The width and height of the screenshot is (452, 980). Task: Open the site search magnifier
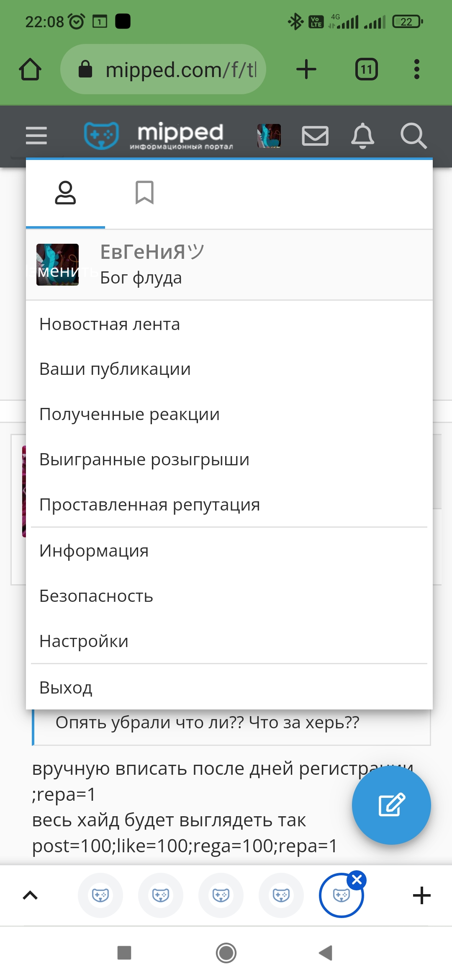click(x=413, y=136)
